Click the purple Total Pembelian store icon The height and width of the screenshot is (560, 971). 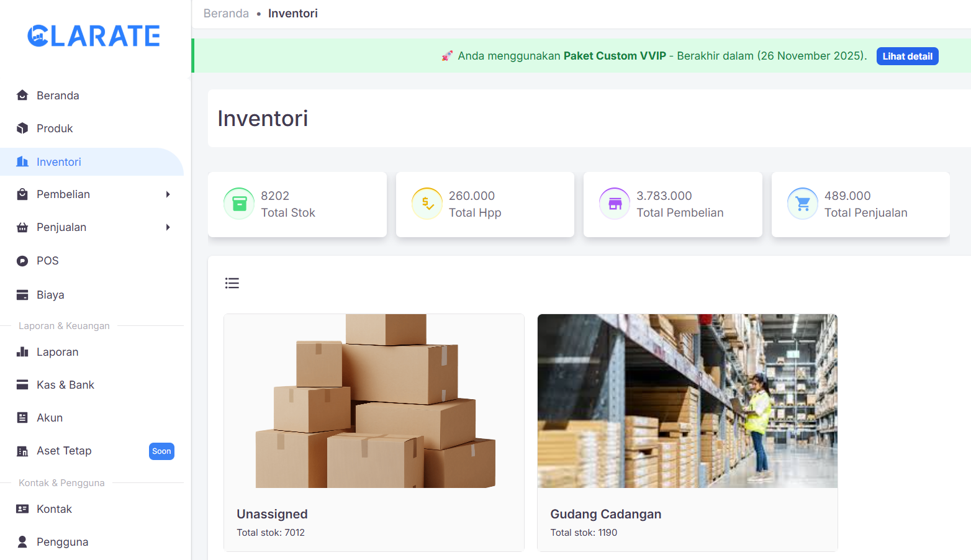coord(615,204)
